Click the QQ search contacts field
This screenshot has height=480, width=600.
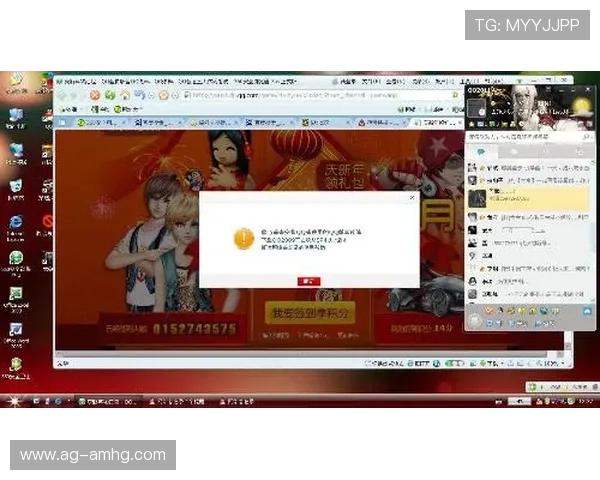[x=528, y=137]
